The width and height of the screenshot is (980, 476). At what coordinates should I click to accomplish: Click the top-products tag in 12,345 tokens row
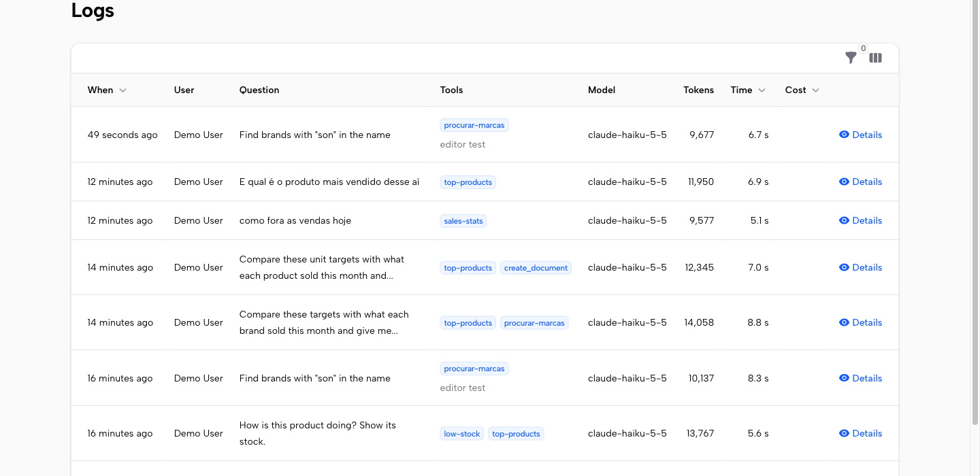click(x=468, y=268)
